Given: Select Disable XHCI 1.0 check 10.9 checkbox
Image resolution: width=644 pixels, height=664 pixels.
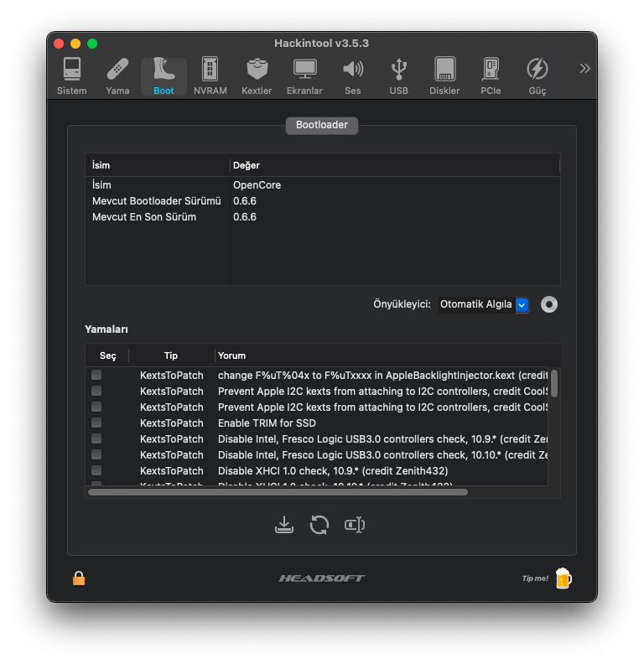Looking at the screenshot, I should (96, 470).
